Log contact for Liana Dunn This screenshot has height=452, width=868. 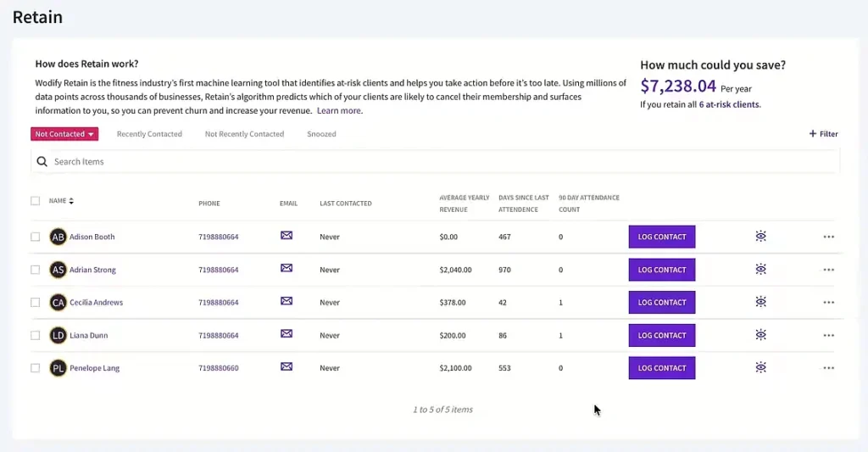[x=661, y=335]
